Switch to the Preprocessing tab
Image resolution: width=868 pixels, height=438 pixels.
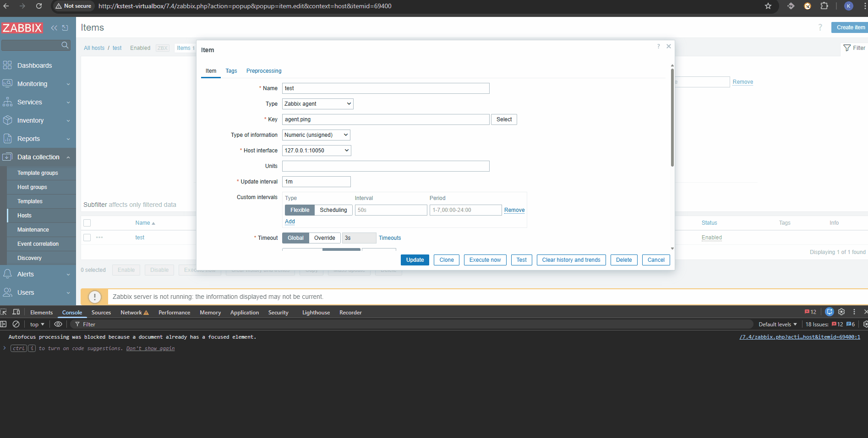(x=264, y=71)
